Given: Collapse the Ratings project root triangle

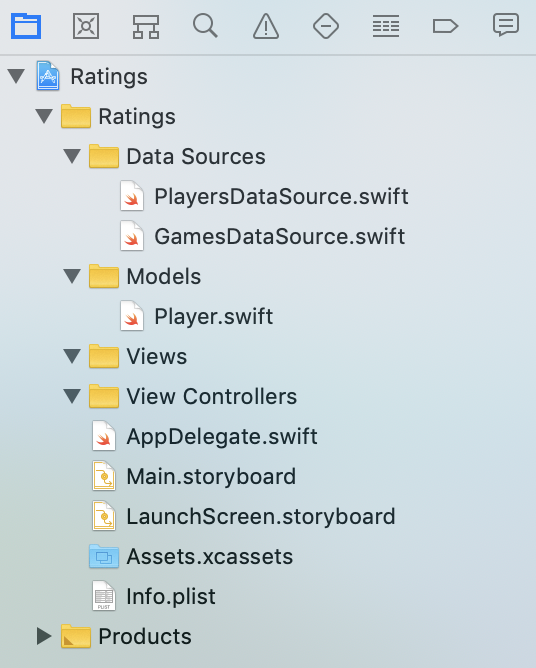Looking at the screenshot, I should pos(16,76).
